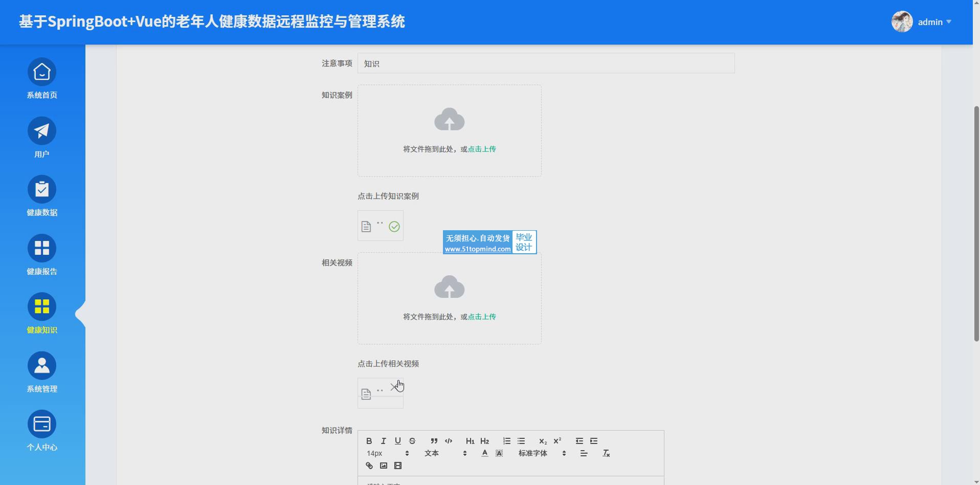The image size is (980, 485).
Task: Toggle italic text style
Action: click(x=383, y=441)
